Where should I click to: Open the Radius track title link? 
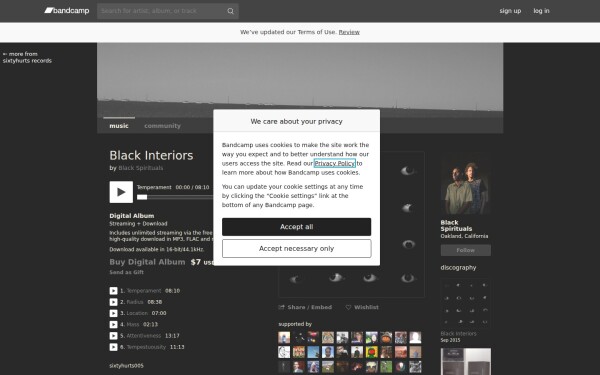click(x=135, y=302)
